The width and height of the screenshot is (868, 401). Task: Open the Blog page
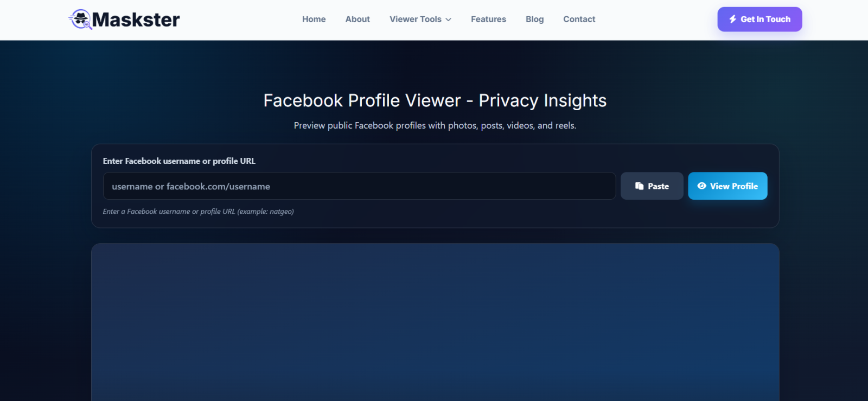(x=534, y=19)
